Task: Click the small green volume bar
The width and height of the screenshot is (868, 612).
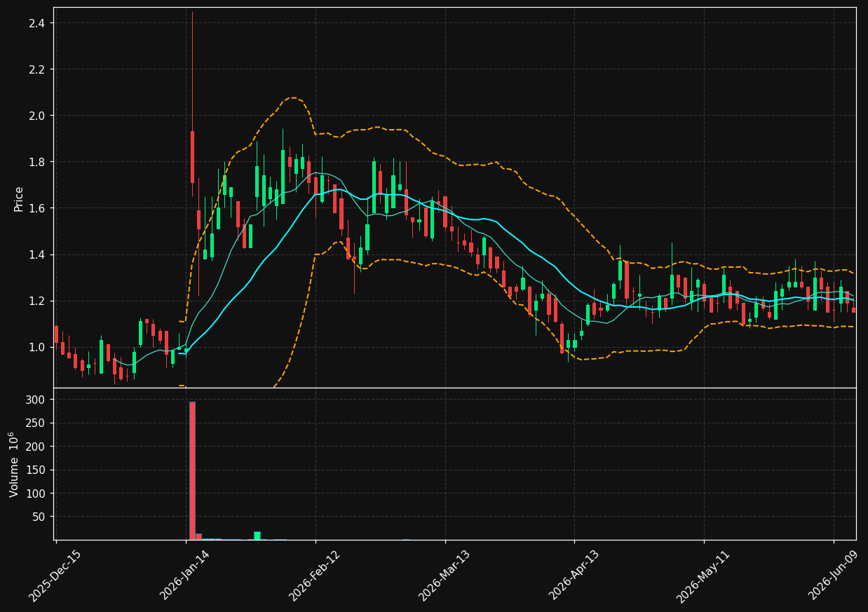Action: click(x=257, y=536)
